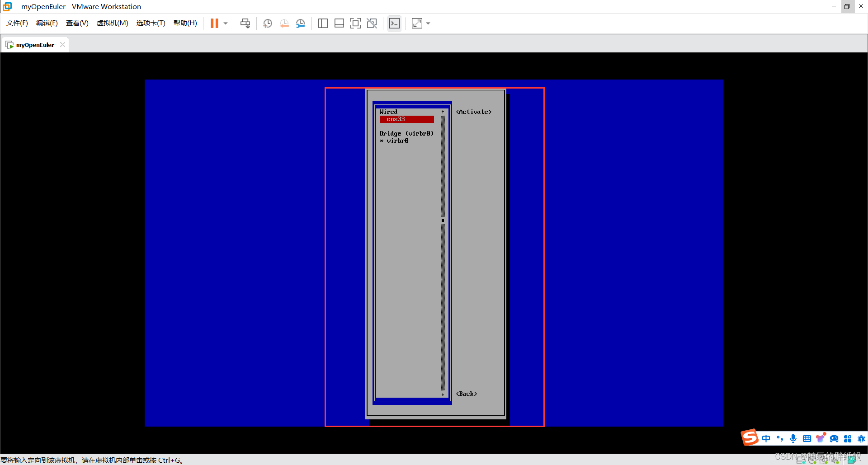This screenshot has height=465, width=868.
Task: Take a snapshot of the virtual machine
Action: [x=268, y=23]
